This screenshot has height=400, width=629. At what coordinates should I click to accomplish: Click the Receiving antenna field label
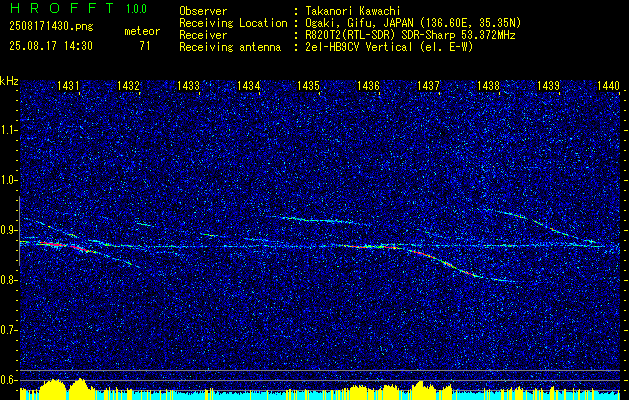[230, 47]
